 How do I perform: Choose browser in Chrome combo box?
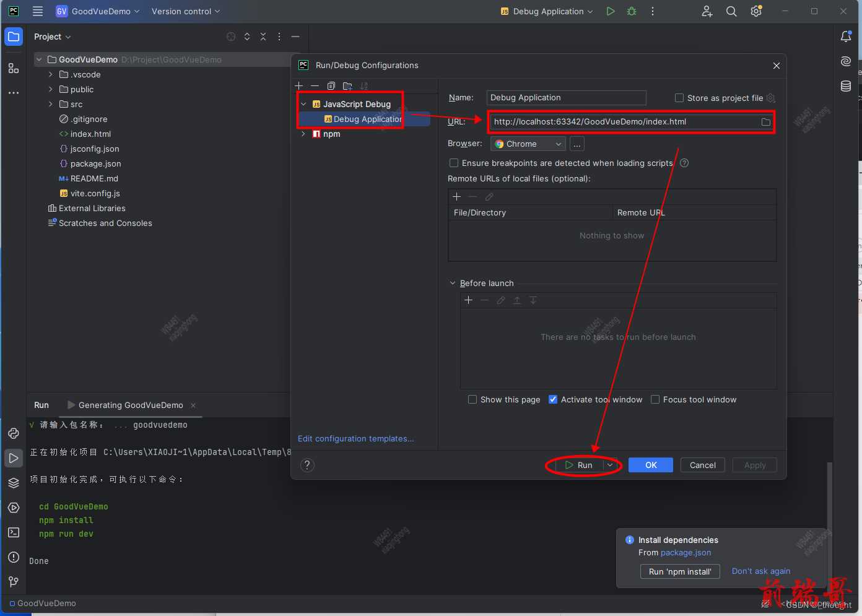coord(528,144)
